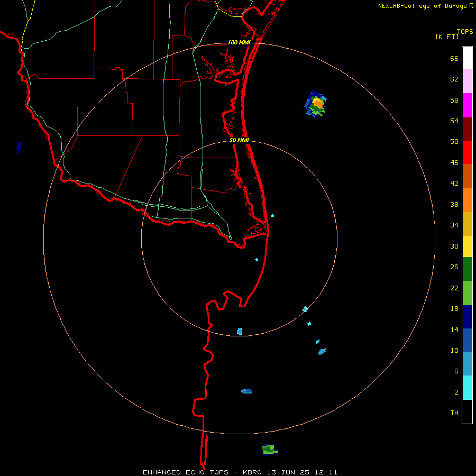Click the blue echo on the 50 NMI ring bottom
The width and height of the screenshot is (476, 476).
[240, 332]
